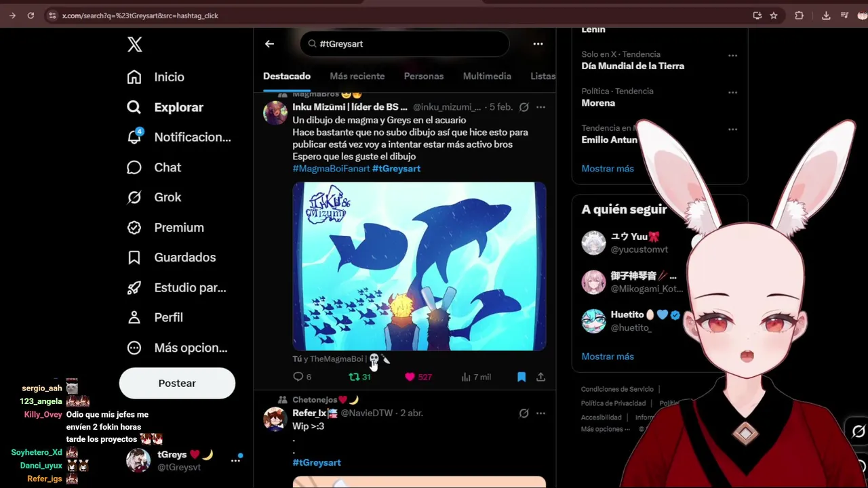
Task: Open @Mikogami_Kot suggested account
Action: pos(631,282)
